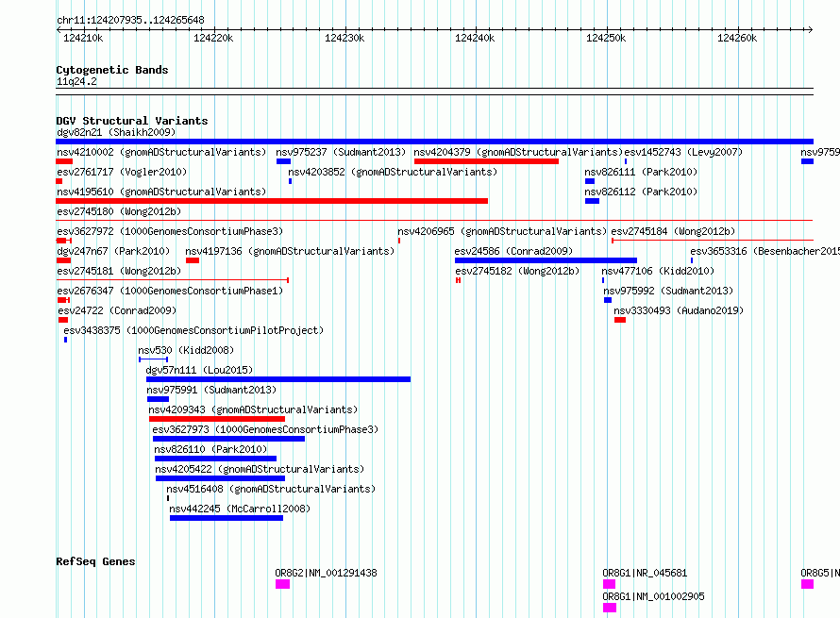The image size is (840, 618).
Task: Click the blue esv3627973 feature bar
Action: (228, 439)
